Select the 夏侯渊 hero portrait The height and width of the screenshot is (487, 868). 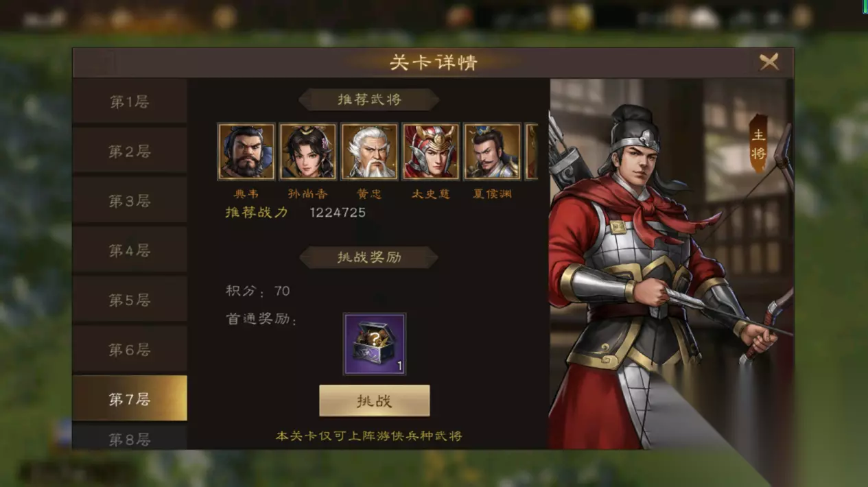493,152
